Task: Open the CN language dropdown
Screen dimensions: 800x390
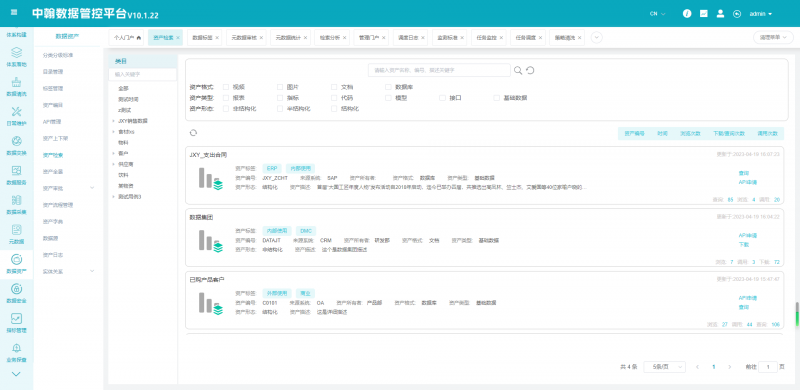Action: (657, 14)
